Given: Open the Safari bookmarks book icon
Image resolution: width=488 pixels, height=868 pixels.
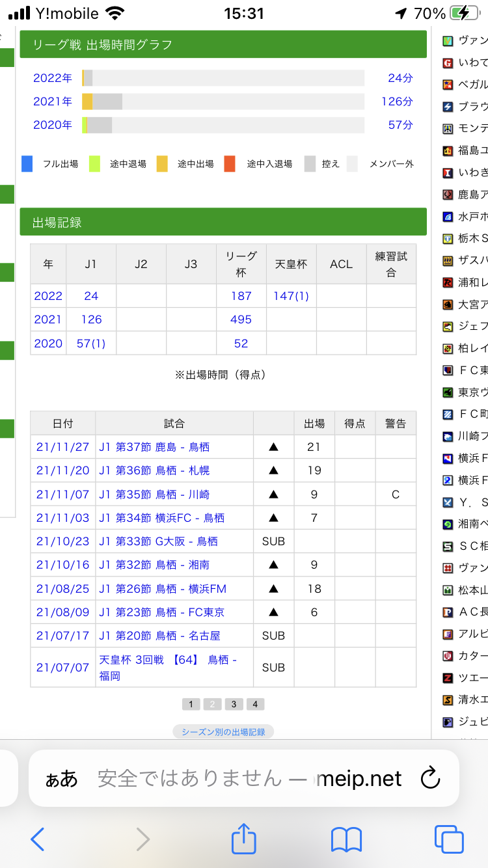Looking at the screenshot, I should click(346, 839).
